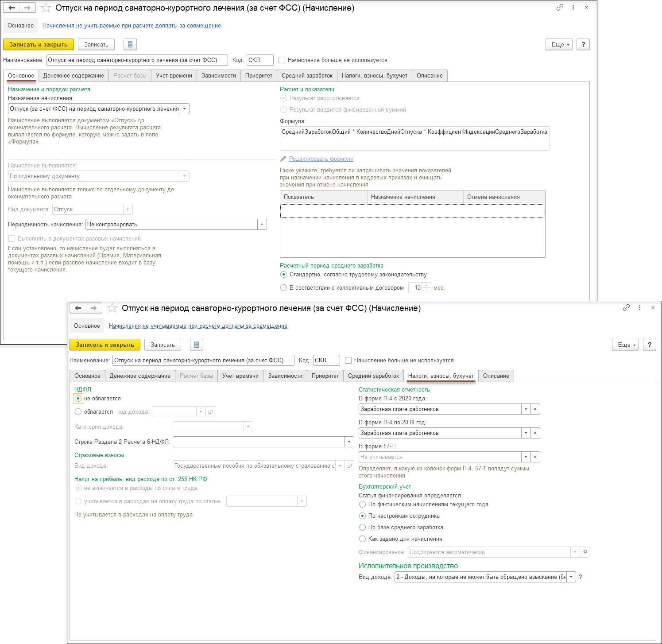Screen dimensions: 662x644
Task: Click help ? button in upper window
Action: (x=583, y=44)
